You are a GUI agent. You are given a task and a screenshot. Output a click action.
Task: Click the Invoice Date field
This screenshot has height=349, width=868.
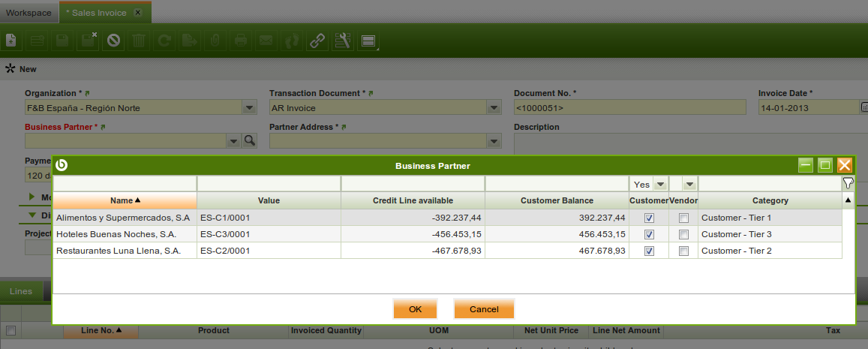(808, 107)
